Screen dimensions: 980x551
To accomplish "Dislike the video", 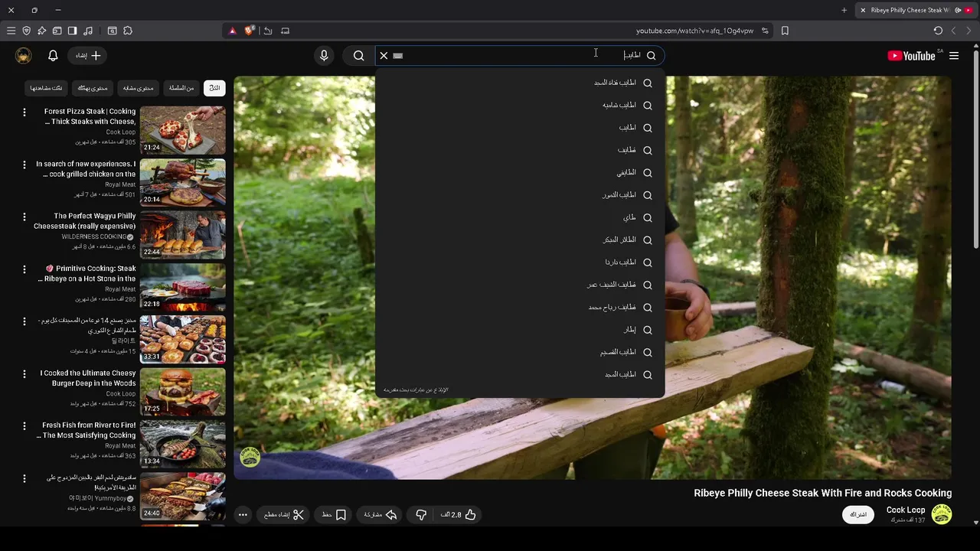I will pos(421,515).
